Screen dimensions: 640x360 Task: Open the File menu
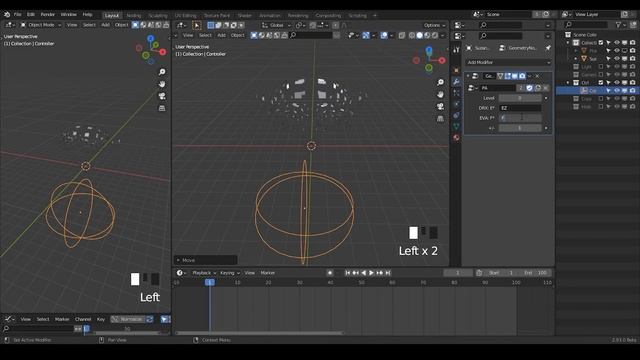18,14
